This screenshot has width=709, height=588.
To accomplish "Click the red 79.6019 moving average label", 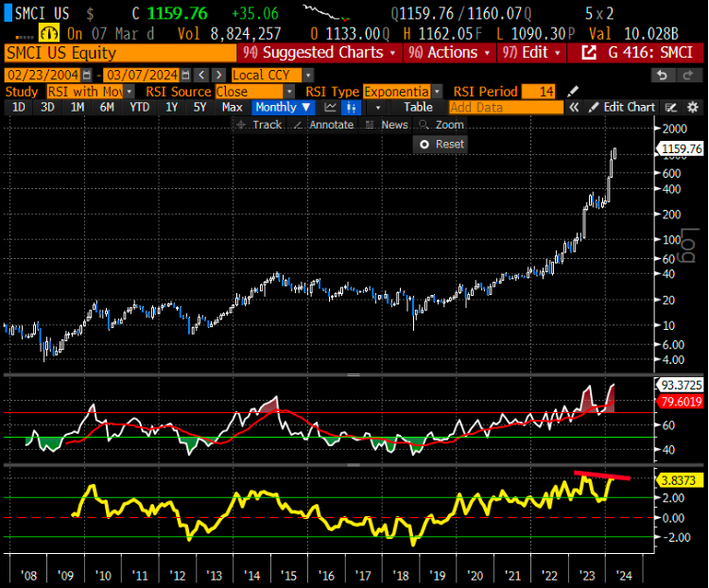I will (x=681, y=401).
